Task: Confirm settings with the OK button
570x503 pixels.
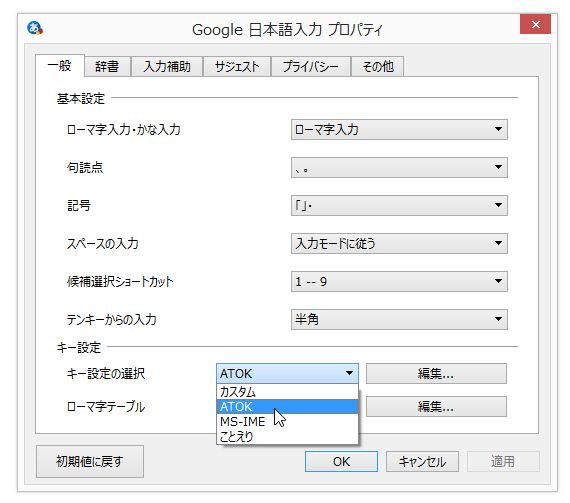Action: (x=341, y=462)
